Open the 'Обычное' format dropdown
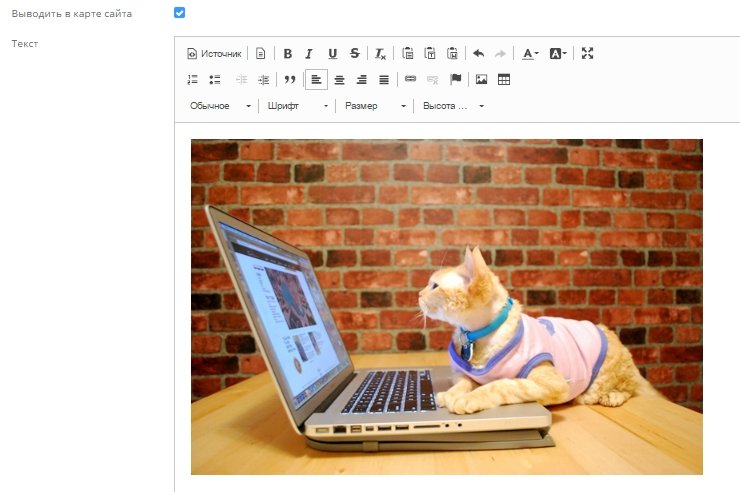Image resolution: width=740 pixels, height=492 pixels. [x=220, y=106]
